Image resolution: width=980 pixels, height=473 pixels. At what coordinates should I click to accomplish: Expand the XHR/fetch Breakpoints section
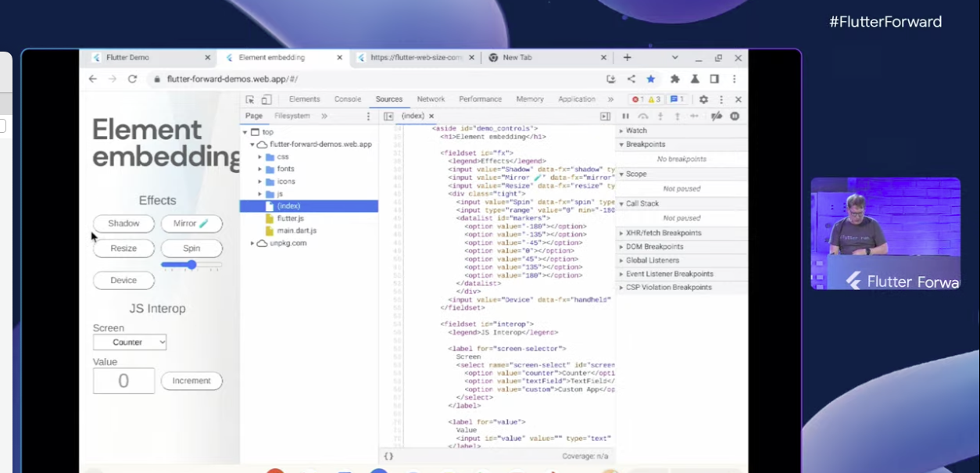pos(663,233)
